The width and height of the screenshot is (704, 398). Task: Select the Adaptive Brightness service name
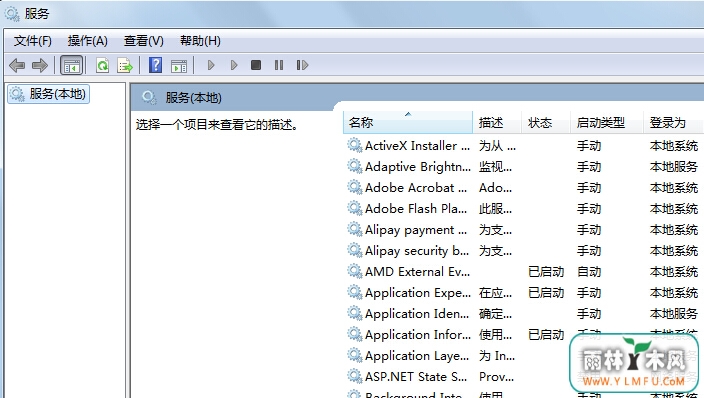(x=418, y=167)
